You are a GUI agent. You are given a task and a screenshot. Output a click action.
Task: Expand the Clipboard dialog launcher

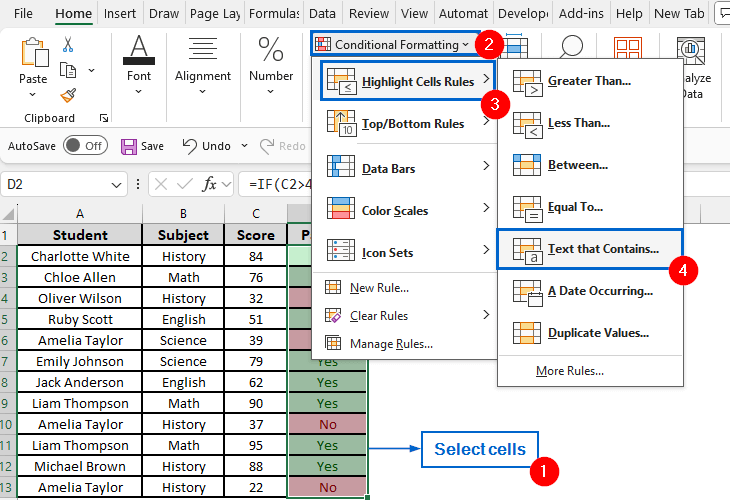pyautogui.click(x=104, y=118)
